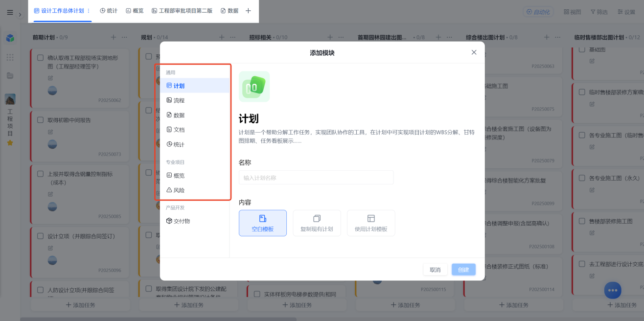Open more options for 规划 column

point(232,37)
